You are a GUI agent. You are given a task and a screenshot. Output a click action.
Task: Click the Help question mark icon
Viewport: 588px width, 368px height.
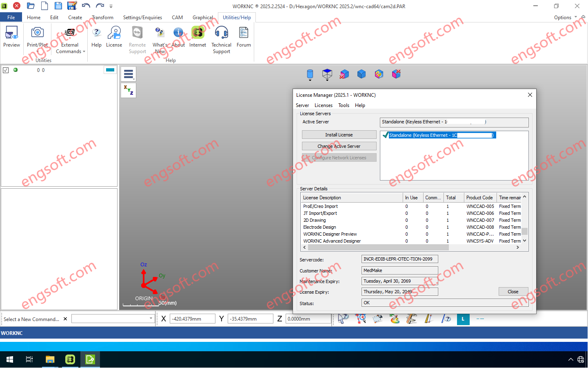(x=96, y=33)
